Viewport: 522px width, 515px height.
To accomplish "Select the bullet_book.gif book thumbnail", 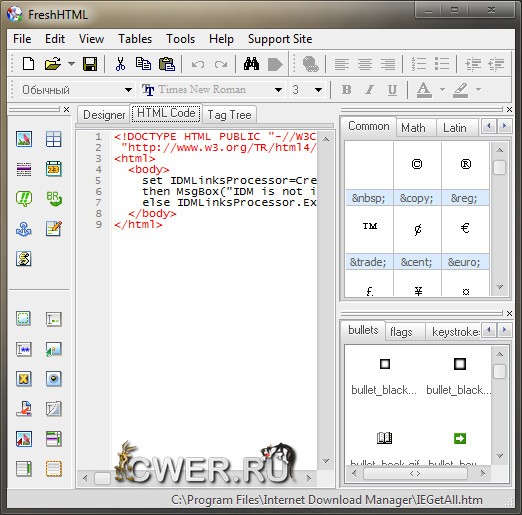I will coord(384,438).
